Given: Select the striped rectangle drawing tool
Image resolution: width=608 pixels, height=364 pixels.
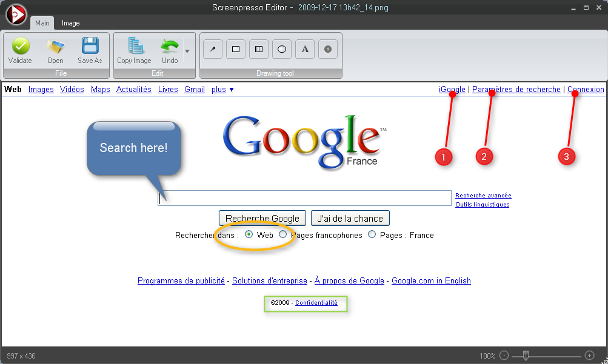Looking at the screenshot, I should [x=259, y=49].
